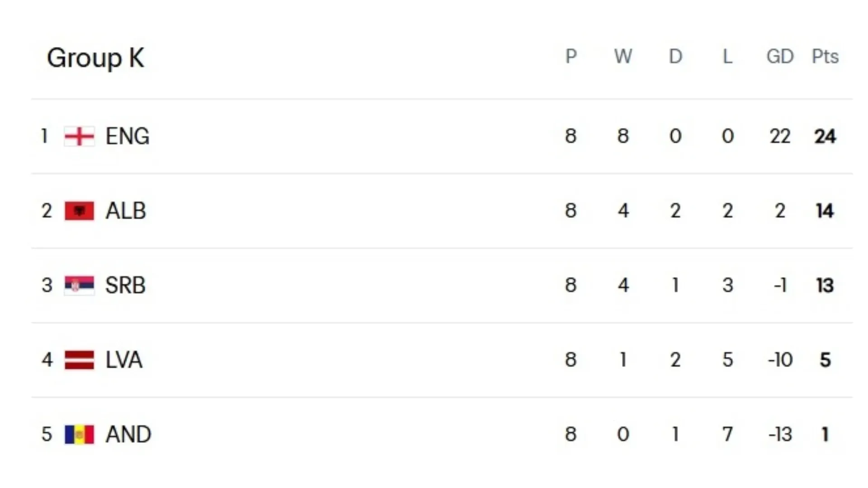This screenshot has height=488, width=868.
Task: Click the D column header
Action: (x=675, y=56)
